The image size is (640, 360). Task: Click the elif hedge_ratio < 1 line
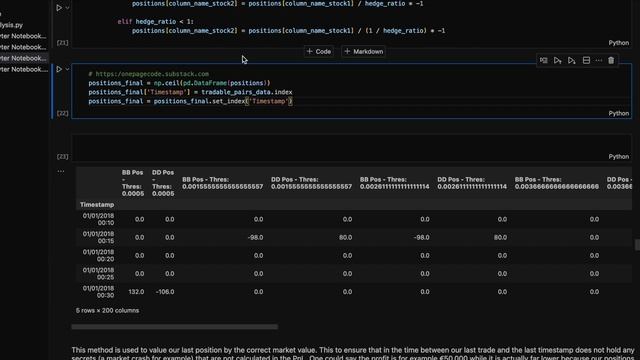[x=156, y=22]
